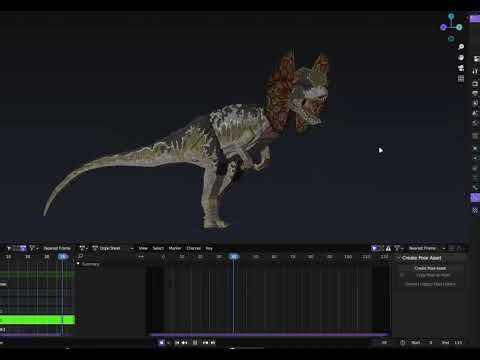Toggle the auto keying record button

click(162, 342)
